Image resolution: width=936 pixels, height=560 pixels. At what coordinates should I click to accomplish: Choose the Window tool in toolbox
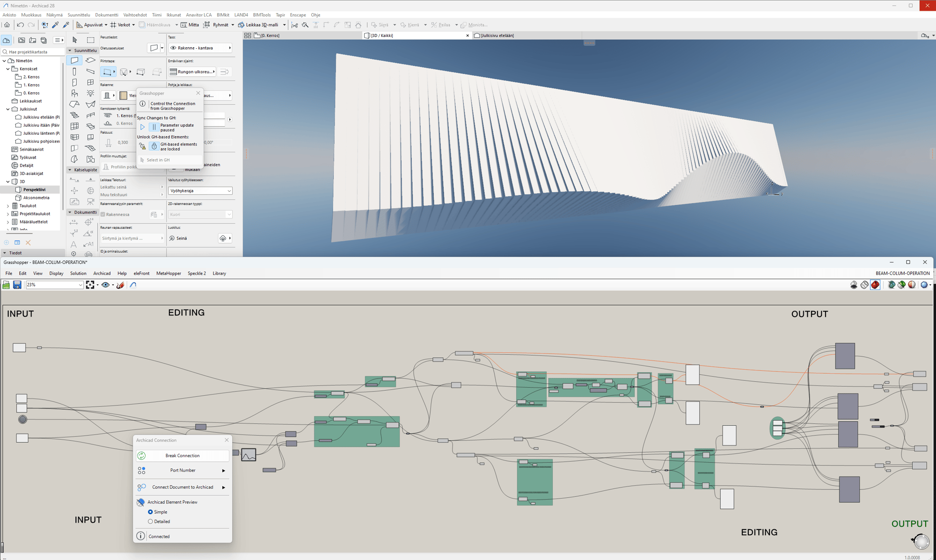pos(90,82)
